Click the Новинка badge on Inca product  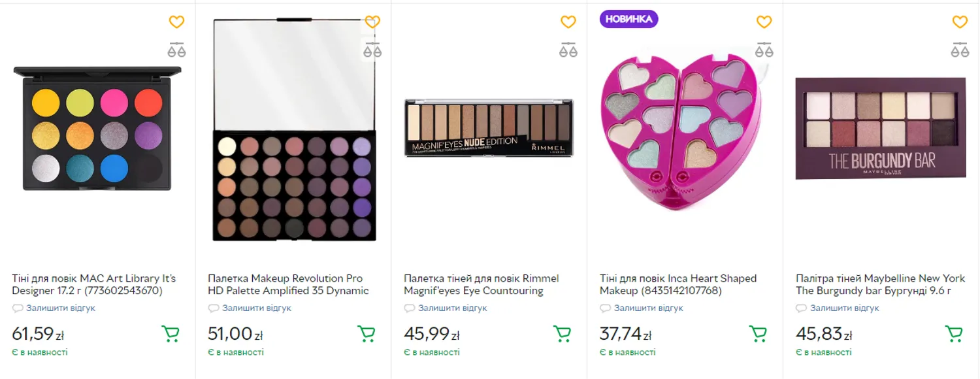point(629,19)
